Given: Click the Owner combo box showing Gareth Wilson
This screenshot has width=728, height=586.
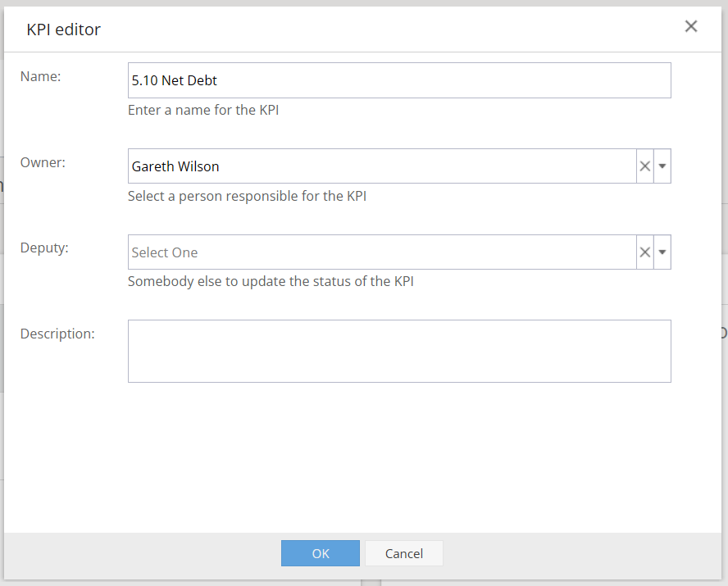Looking at the screenshot, I should pos(382,166).
